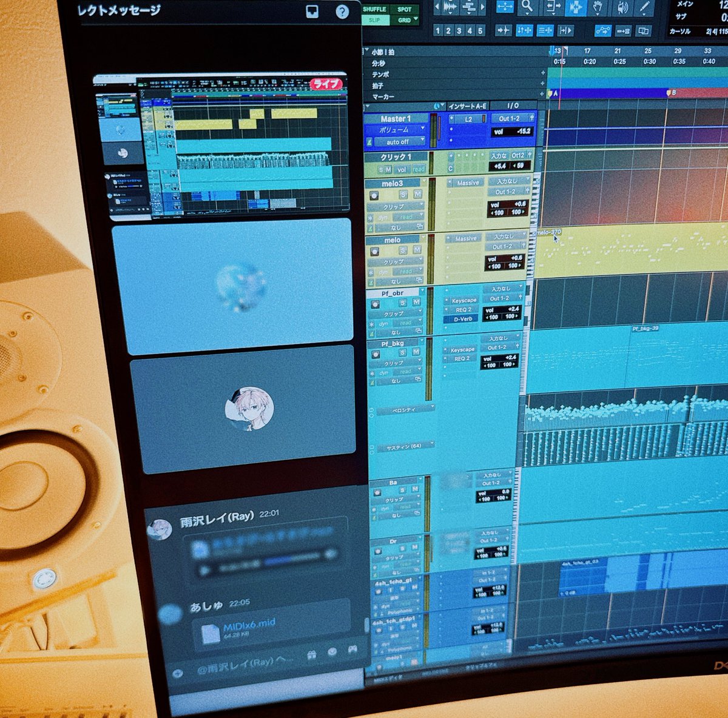Select the Pencil tool
The width and height of the screenshot is (728, 718).
coord(644,7)
